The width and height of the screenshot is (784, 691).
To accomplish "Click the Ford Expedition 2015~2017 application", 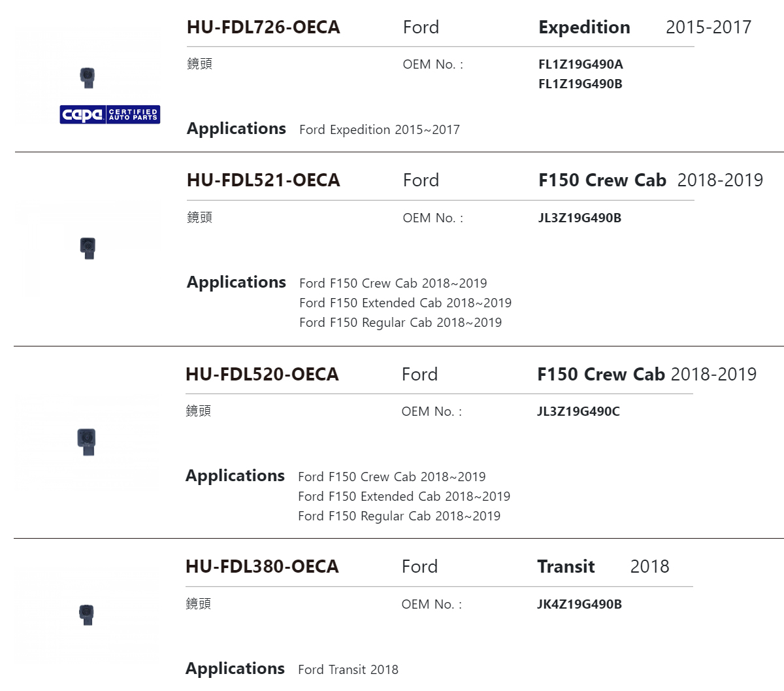I will pos(380,129).
